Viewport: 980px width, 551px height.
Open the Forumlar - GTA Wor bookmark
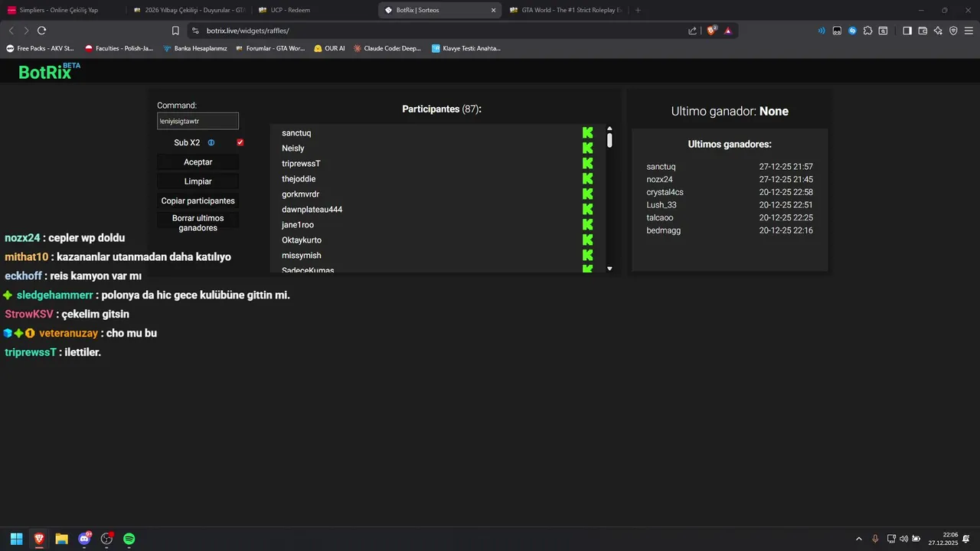click(270, 48)
